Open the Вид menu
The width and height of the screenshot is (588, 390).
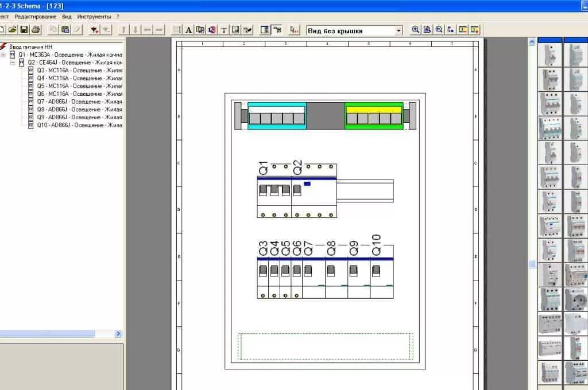[x=67, y=17]
